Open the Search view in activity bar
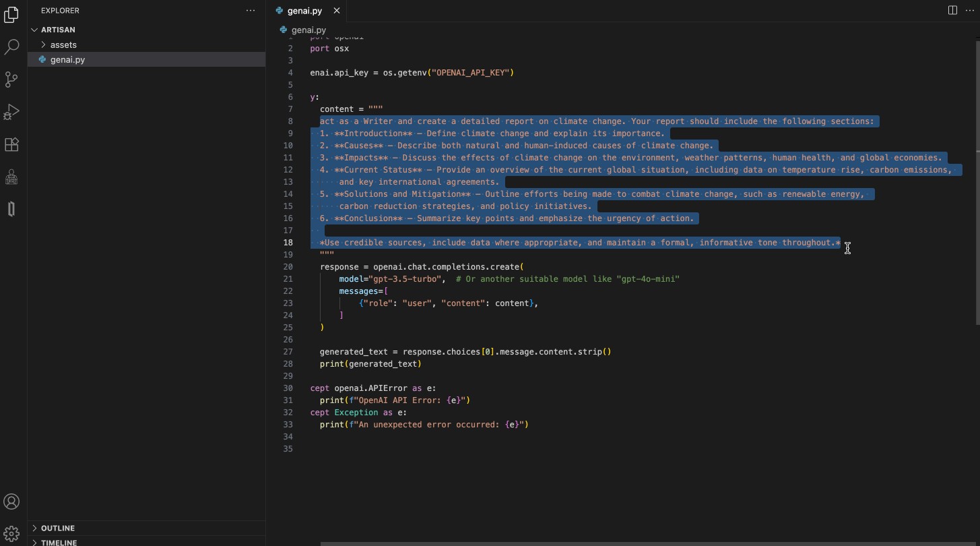 tap(11, 47)
